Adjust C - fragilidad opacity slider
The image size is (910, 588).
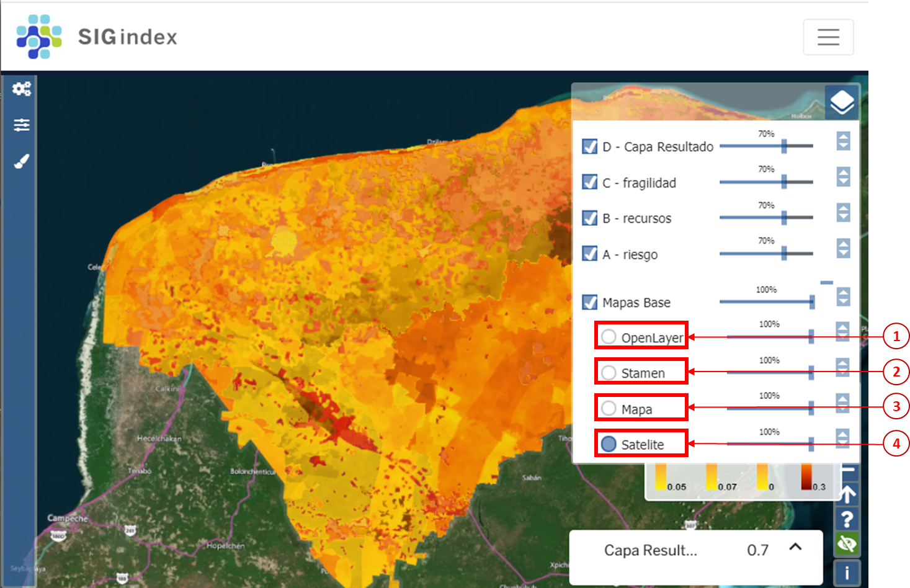point(766,182)
